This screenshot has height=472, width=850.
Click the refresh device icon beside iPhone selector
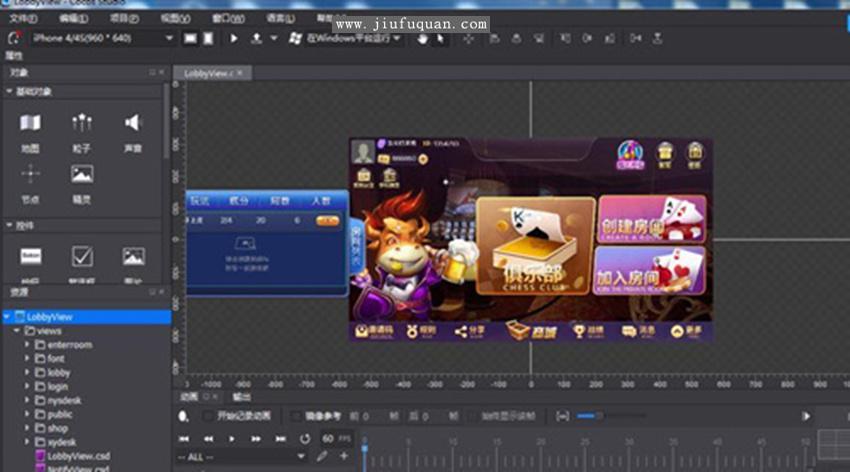point(14,38)
